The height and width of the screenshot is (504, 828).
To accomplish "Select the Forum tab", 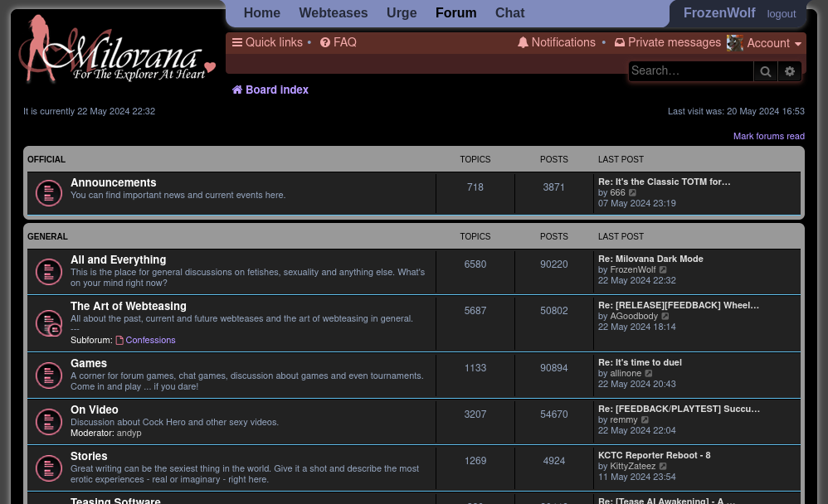I will 455,12.
